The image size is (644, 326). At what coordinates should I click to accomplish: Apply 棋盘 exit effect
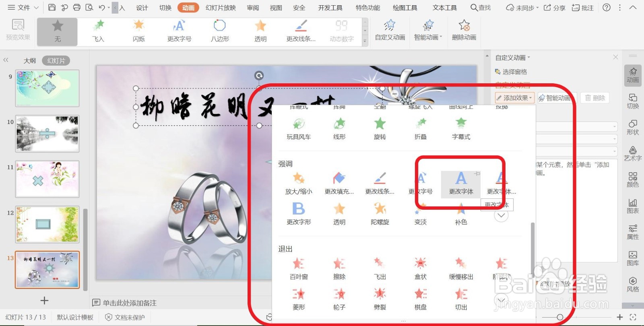click(x=421, y=299)
